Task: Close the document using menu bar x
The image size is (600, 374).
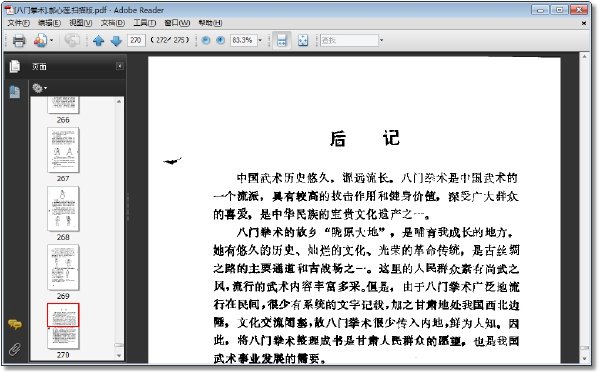Action: (584, 23)
